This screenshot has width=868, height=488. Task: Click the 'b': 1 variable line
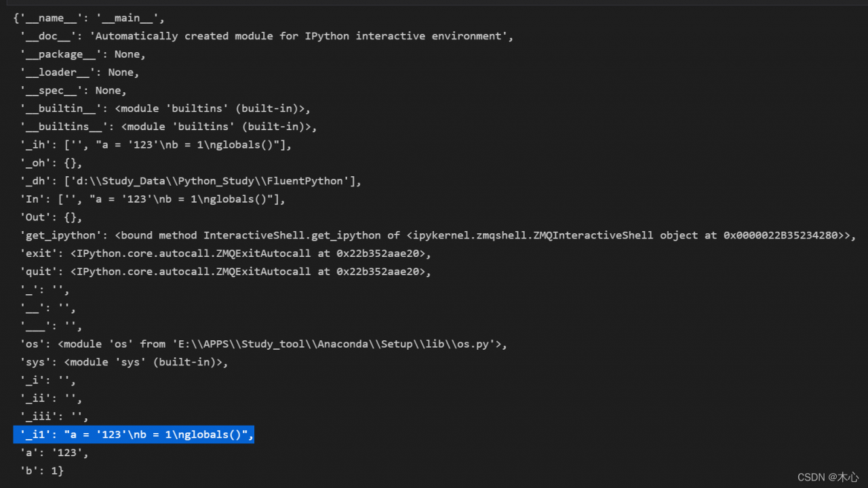tap(41, 470)
